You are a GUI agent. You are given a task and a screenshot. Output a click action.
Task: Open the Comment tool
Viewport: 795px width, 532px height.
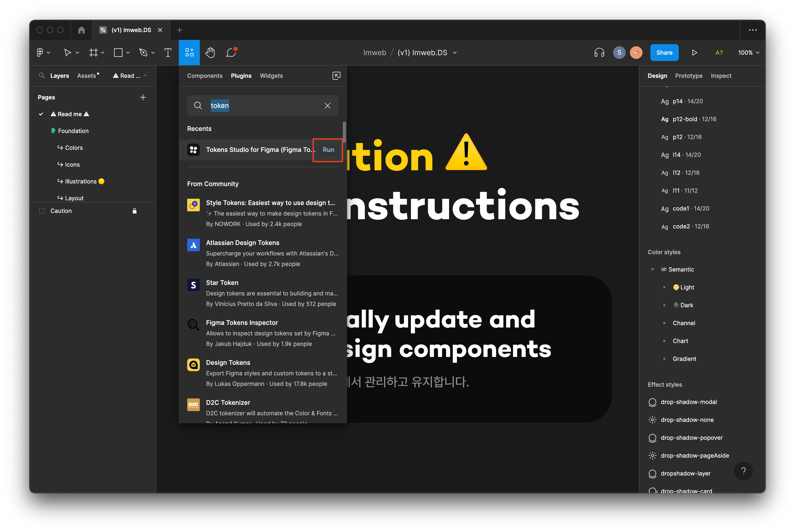point(231,53)
